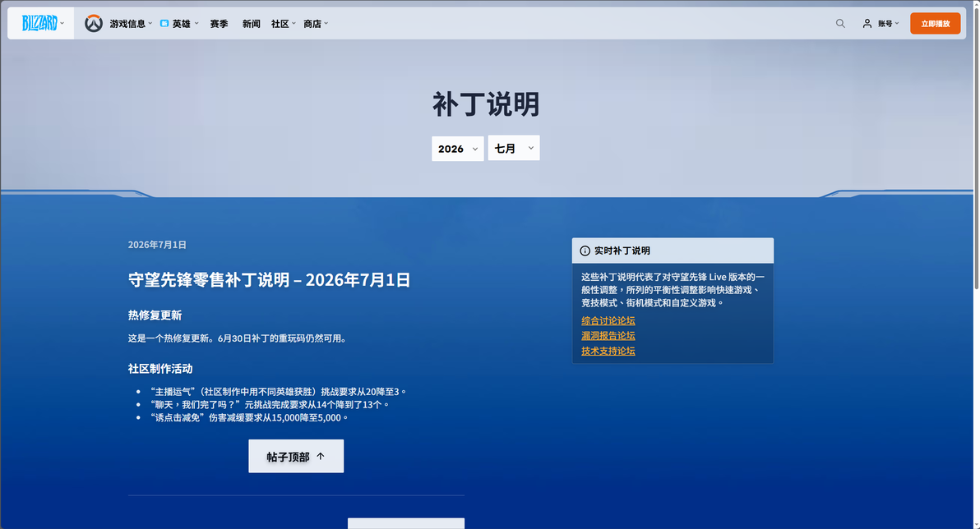
Task: Open the 漏洞报告论坛 link
Action: (x=608, y=335)
